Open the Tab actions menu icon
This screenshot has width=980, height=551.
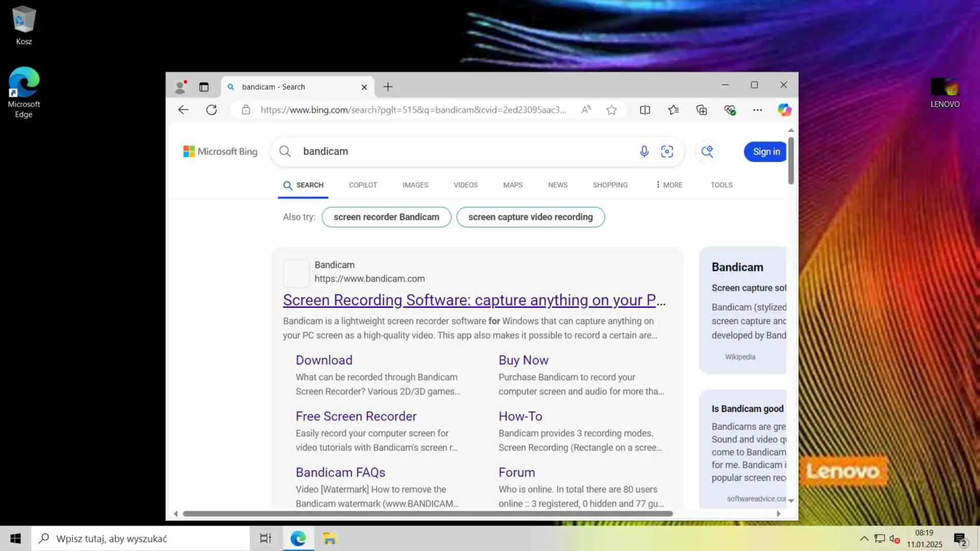tap(204, 87)
